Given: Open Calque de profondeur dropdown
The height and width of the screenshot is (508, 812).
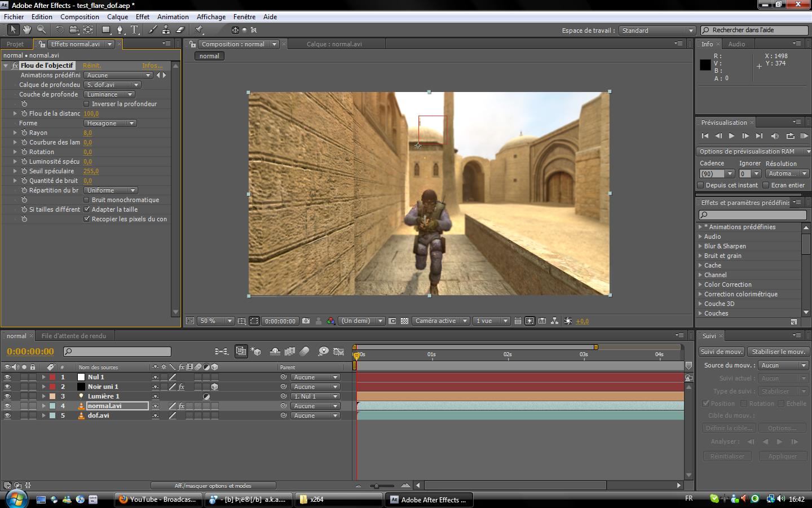Looking at the screenshot, I should tap(112, 85).
